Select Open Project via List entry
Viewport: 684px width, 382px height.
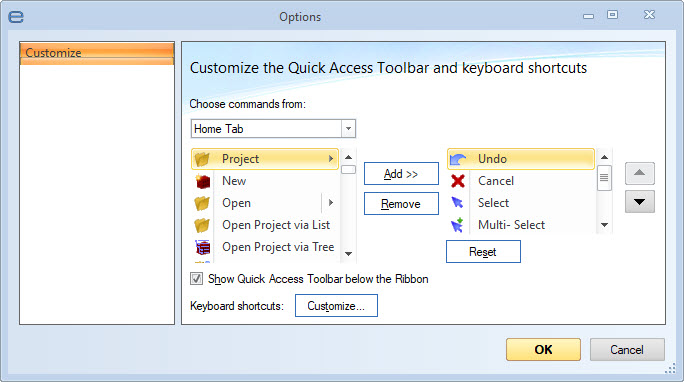point(265,225)
